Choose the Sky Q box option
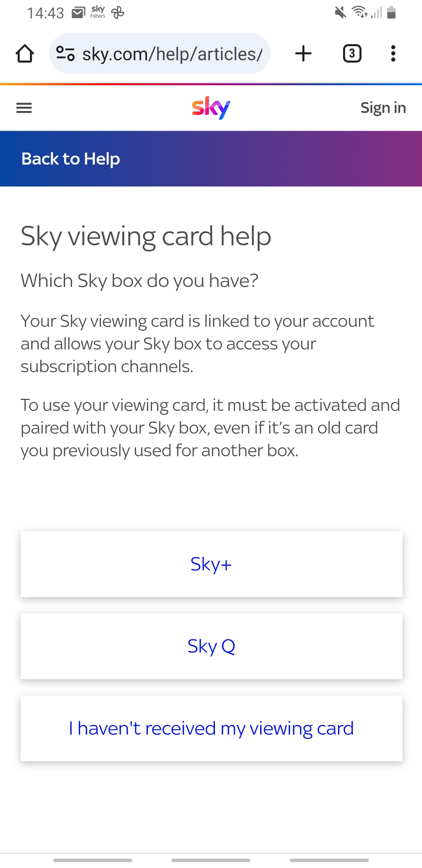The image size is (422, 868). [211, 646]
